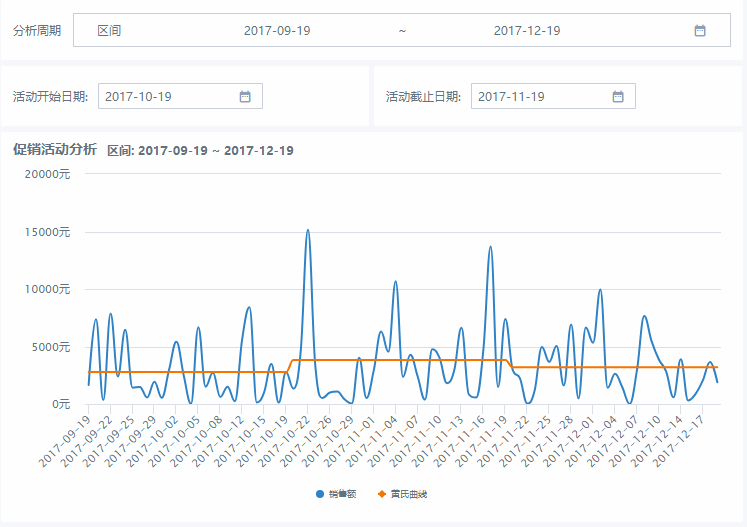Click the 10000元 sales peak near 2017-12-01
747x527 pixels.
(x=600, y=290)
